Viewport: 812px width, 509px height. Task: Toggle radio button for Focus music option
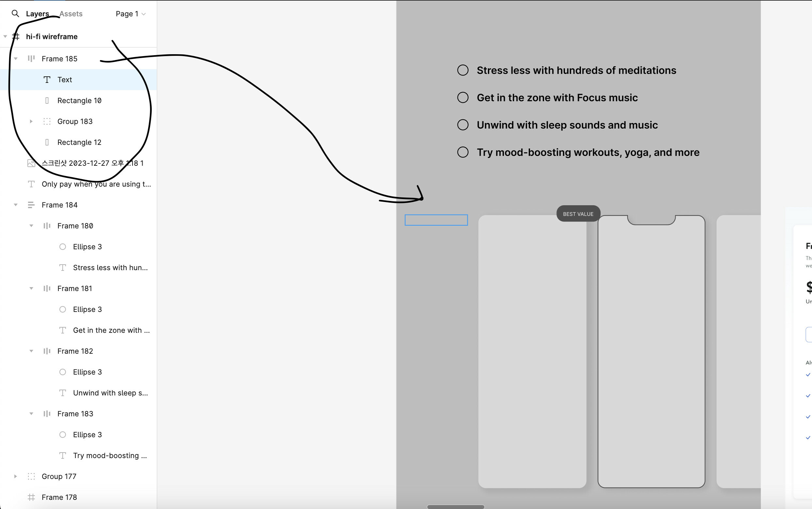[462, 97]
